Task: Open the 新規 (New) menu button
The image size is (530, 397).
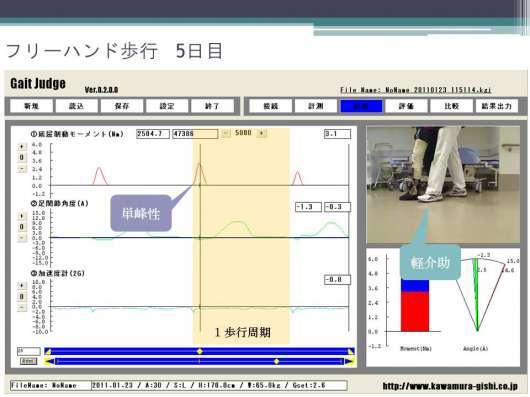Action: click(31, 106)
